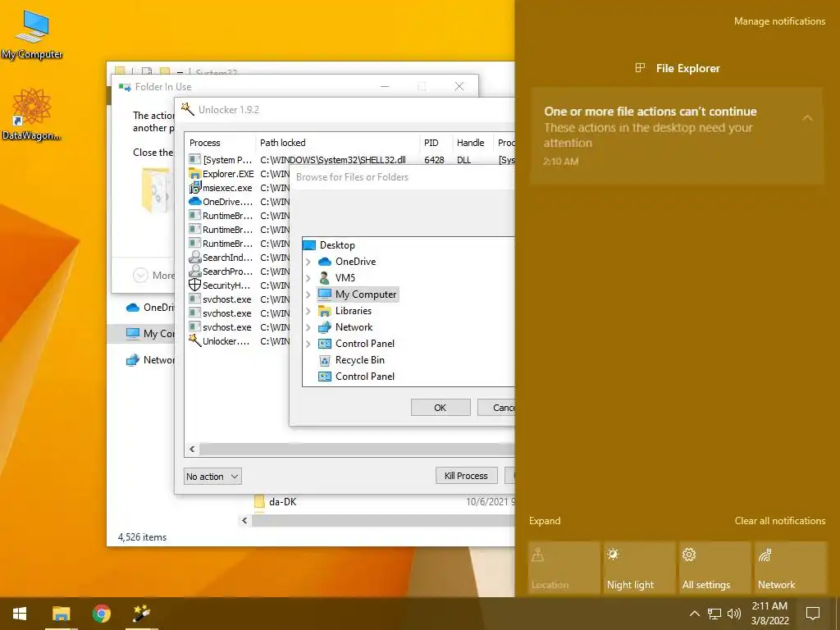
Task: Click the File Explorer notification header
Action: click(x=677, y=68)
